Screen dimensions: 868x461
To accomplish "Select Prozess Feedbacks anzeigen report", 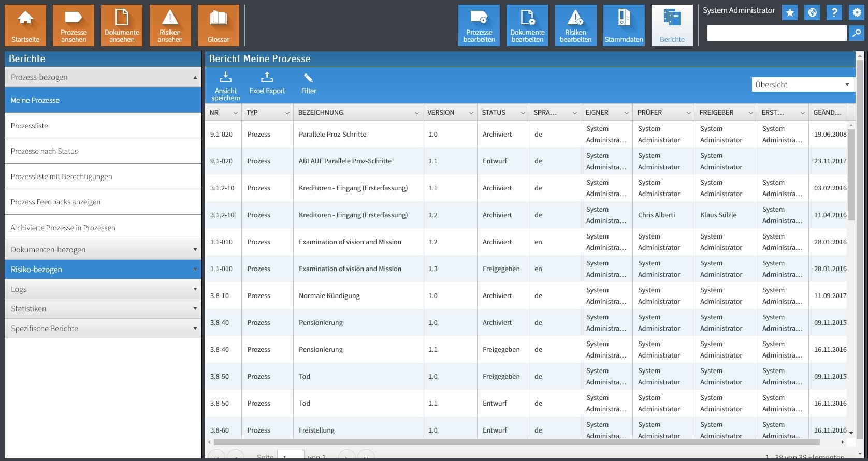I will (x=103, y=202).
